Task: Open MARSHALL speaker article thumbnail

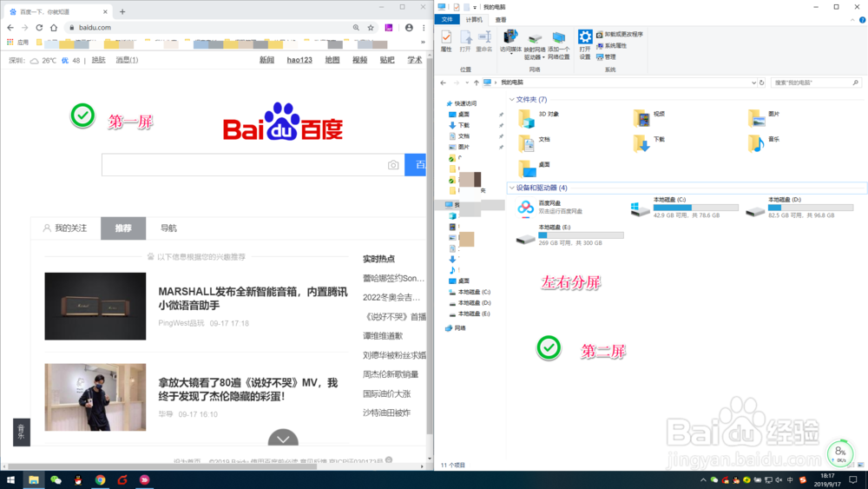Action: 95,307
